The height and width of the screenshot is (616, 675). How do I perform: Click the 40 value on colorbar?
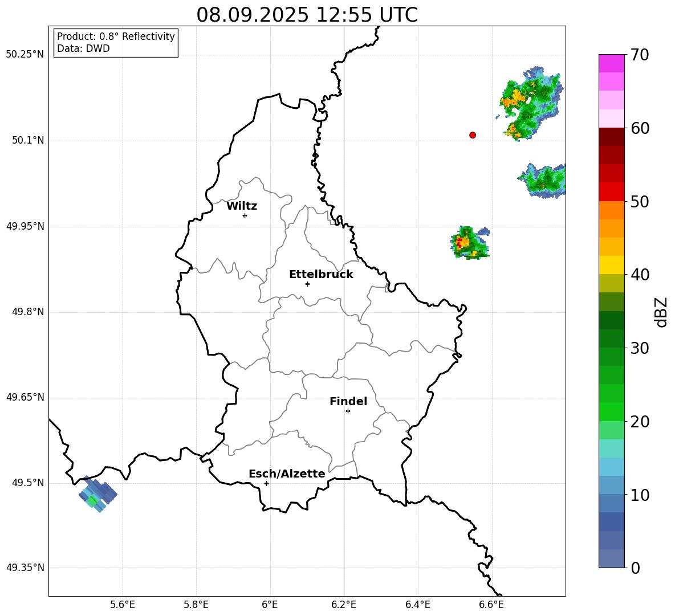coord(640,275)
